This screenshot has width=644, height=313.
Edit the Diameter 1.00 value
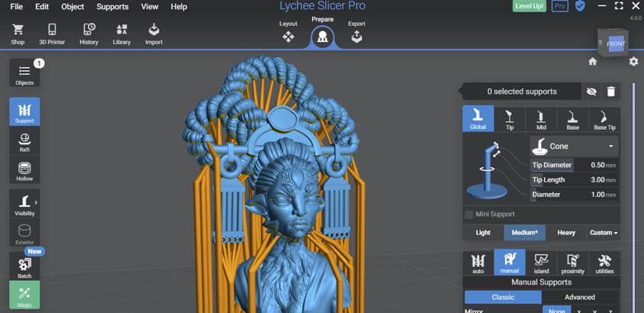[597, 195]
